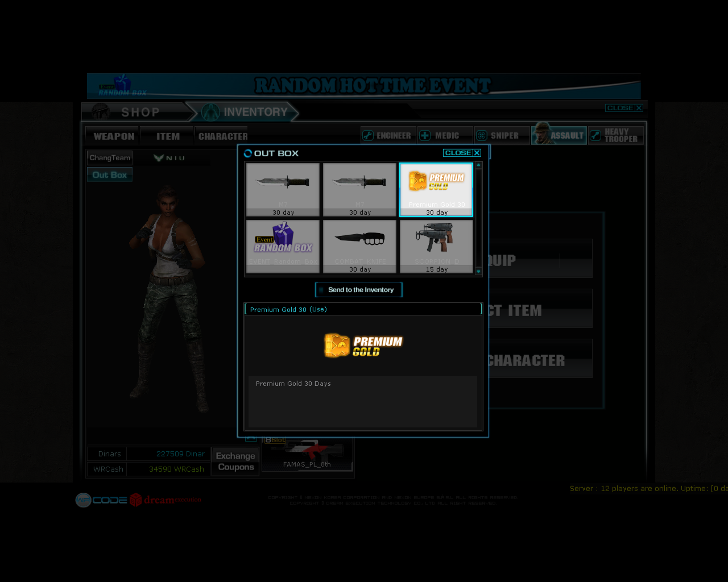Viewport: 728px width, 582px height.
Task: Click the Shop tab helmet icon
Action: pyautogui.click(x=101, y=111)
